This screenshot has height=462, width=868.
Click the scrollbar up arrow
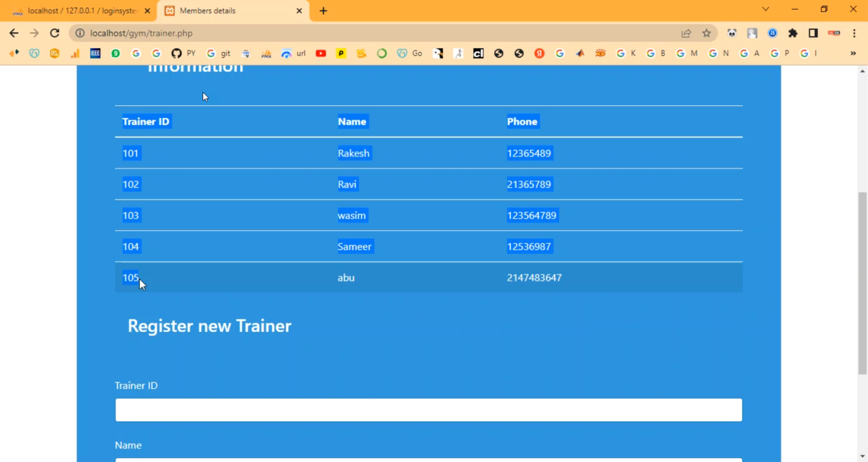(862, 71)
